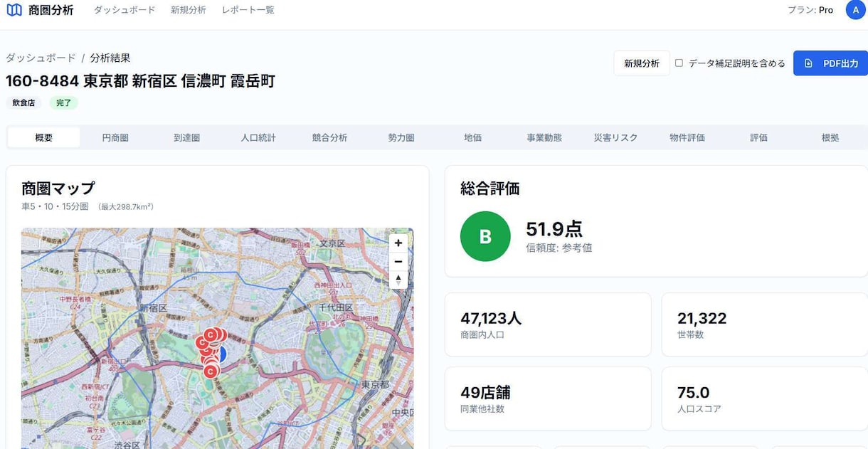The width and height of the screenshot is (868, 449).
Task: Switch to the 到達圏 tab
Action: tap(186, 137)
